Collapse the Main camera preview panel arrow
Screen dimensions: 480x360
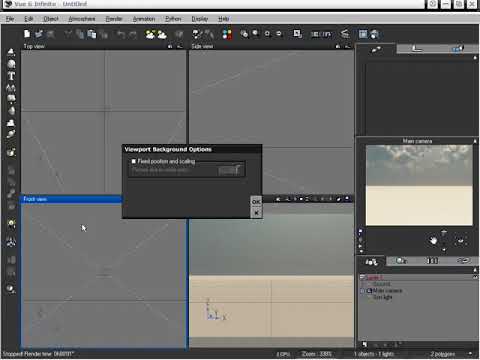[475, 141]
